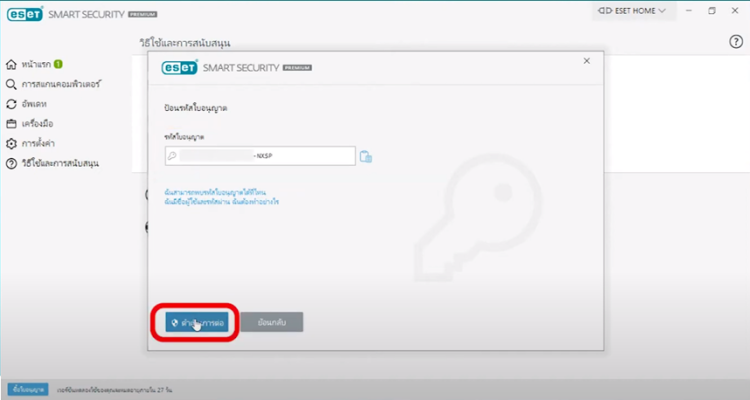
Task: Open help via top-right question mark icon
Action: 736,42
